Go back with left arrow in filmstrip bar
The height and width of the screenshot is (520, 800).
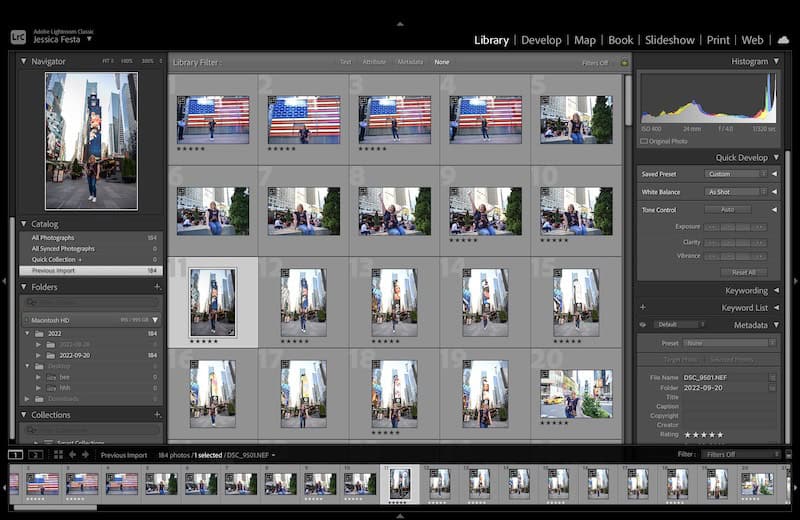[x=72, y=454]
